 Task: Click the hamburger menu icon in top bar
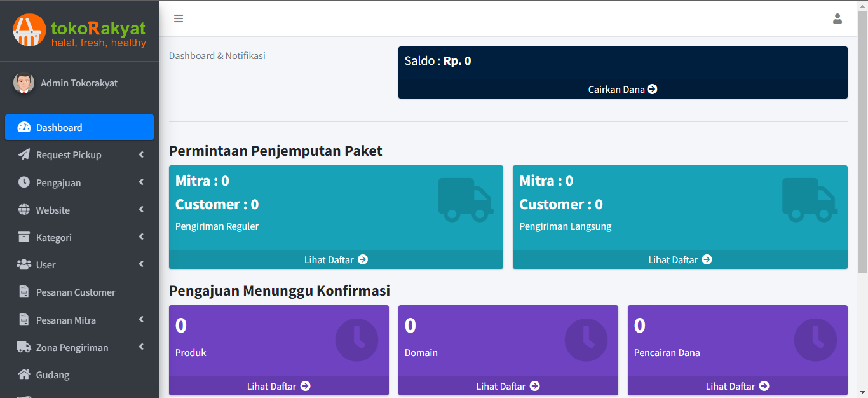[x=179, y=18]
